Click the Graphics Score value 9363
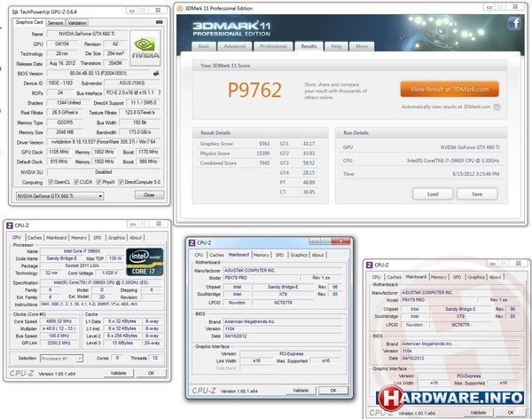This screenshot has width=532, height=419. (264, 144)
